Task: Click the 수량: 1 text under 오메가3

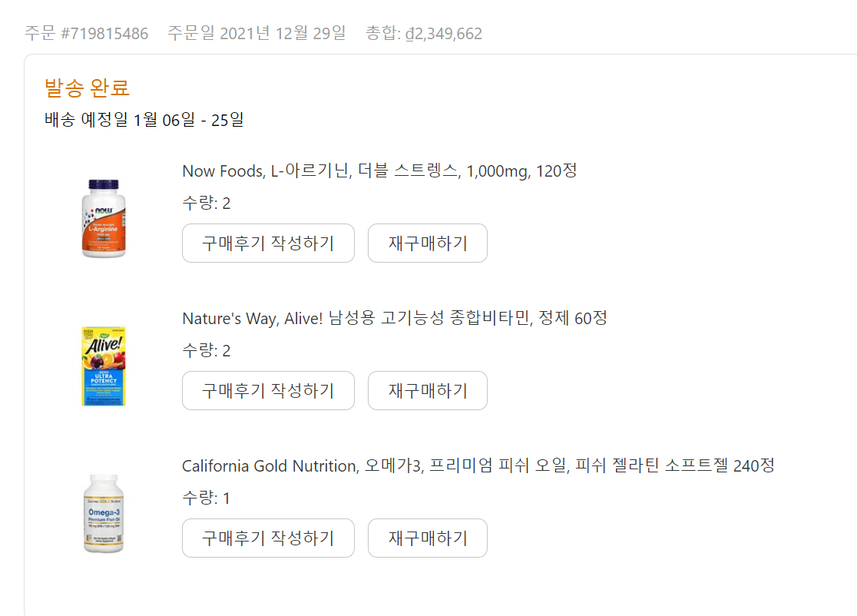Action: click(x=207, y=498)
